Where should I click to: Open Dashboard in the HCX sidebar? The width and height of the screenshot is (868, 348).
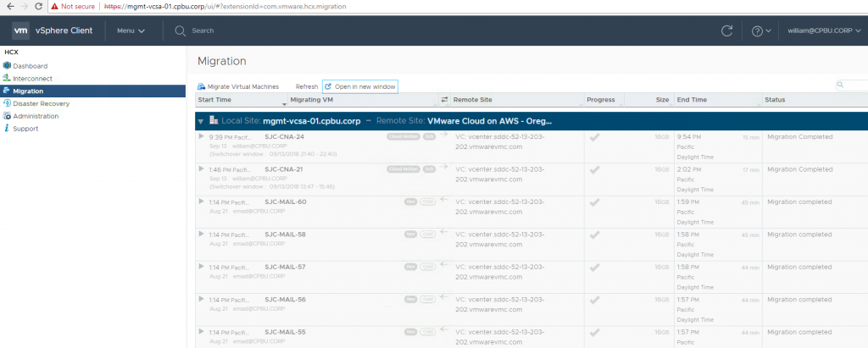(x=30, y=65)
